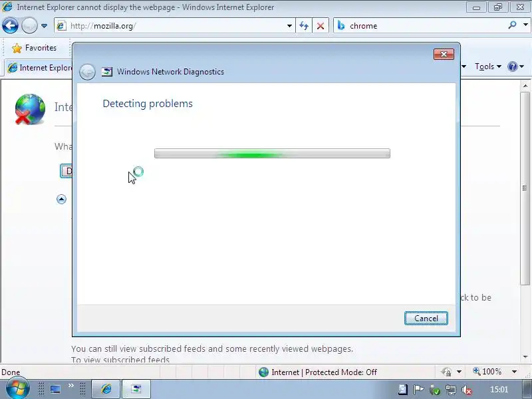Expand the quick launch chevron
This screenshot has width=532, height=399.
[71, 385]
